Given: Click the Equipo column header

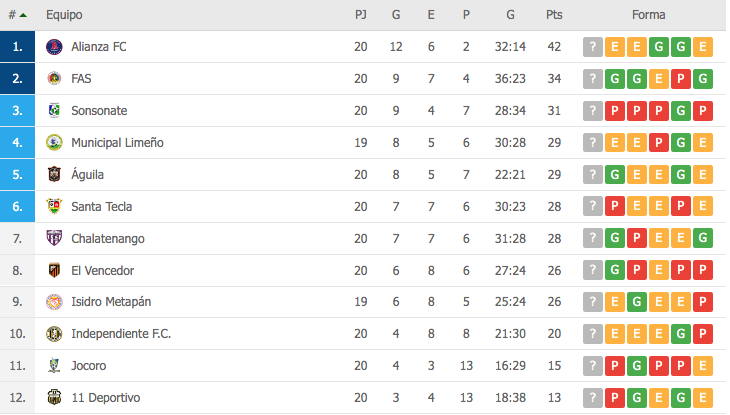Looking at the screenshot, I should 64,15.
